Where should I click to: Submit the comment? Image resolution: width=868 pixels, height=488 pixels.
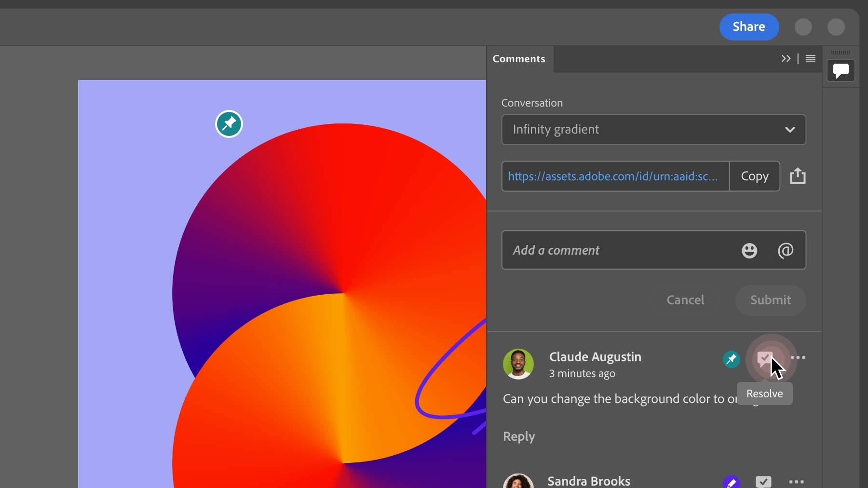pos(770,300)
